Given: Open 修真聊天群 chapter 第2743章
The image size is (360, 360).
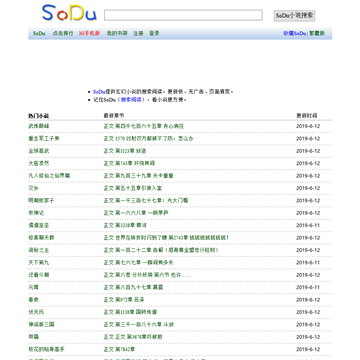Looking at the screenshot, I should tap(166, 238).
